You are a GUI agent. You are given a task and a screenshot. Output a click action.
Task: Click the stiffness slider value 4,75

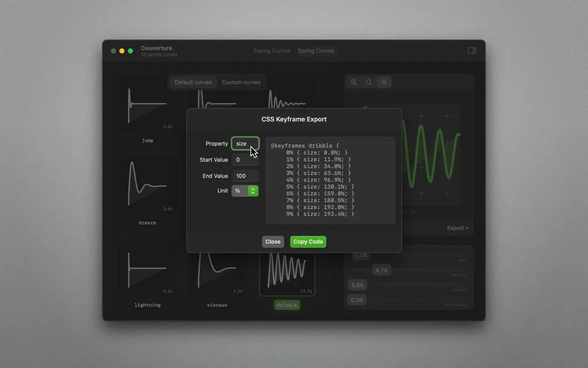[x=381, y=270]
